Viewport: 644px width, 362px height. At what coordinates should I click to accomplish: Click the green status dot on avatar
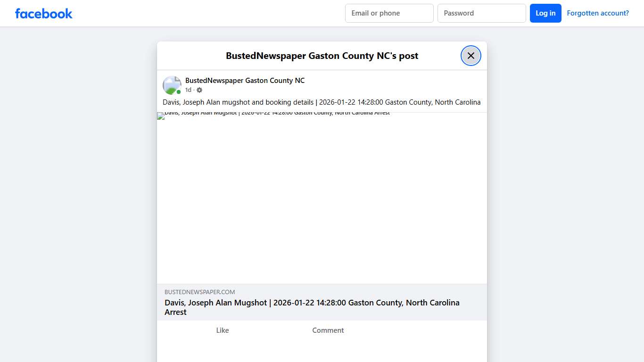click(179, 92)
